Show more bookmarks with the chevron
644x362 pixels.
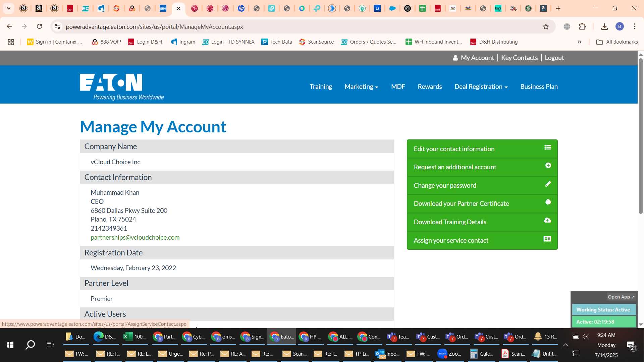(579, 42)
